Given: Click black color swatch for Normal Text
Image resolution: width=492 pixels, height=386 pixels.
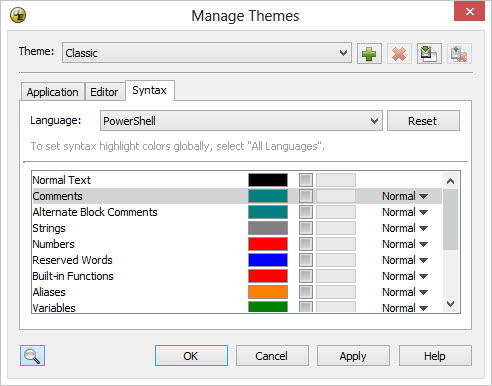Looking at the screenshot, I should pos(268,180).
